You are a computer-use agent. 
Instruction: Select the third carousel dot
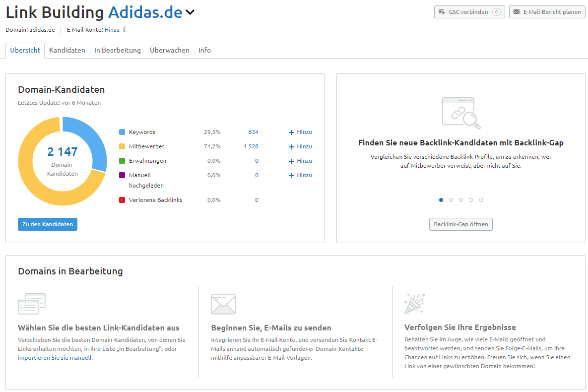461,200
